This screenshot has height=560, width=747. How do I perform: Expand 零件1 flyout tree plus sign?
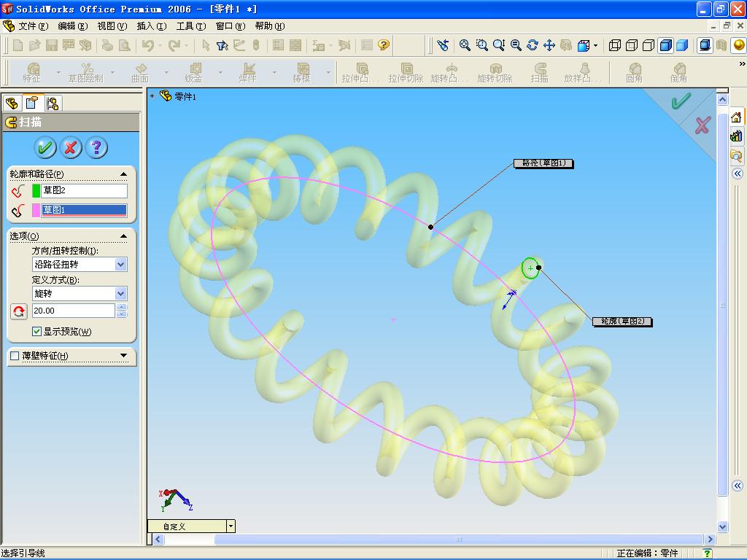tap(152, 96)
